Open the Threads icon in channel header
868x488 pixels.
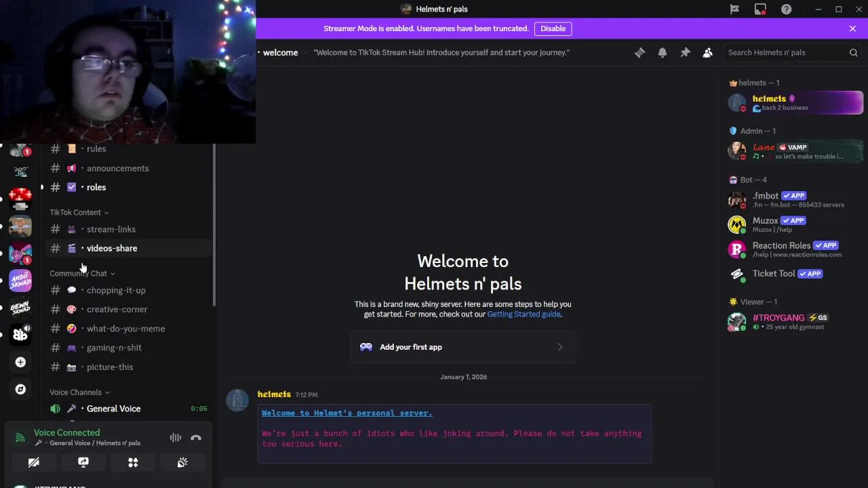pyautogui.click(x=639, y=52)
